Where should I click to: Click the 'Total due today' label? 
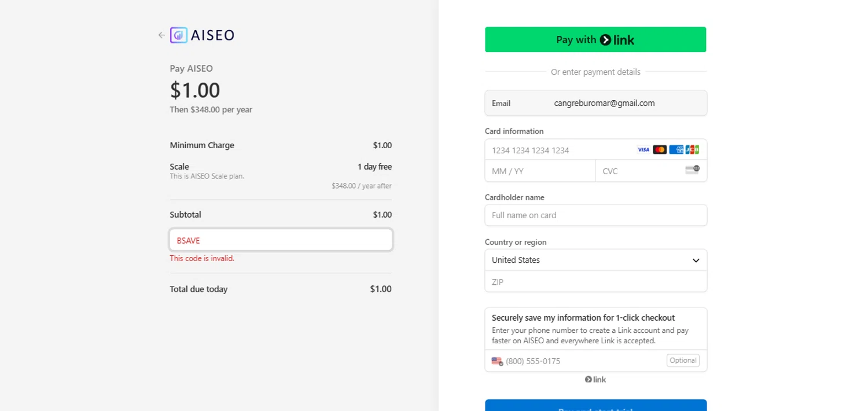click(x=198, y=289)
